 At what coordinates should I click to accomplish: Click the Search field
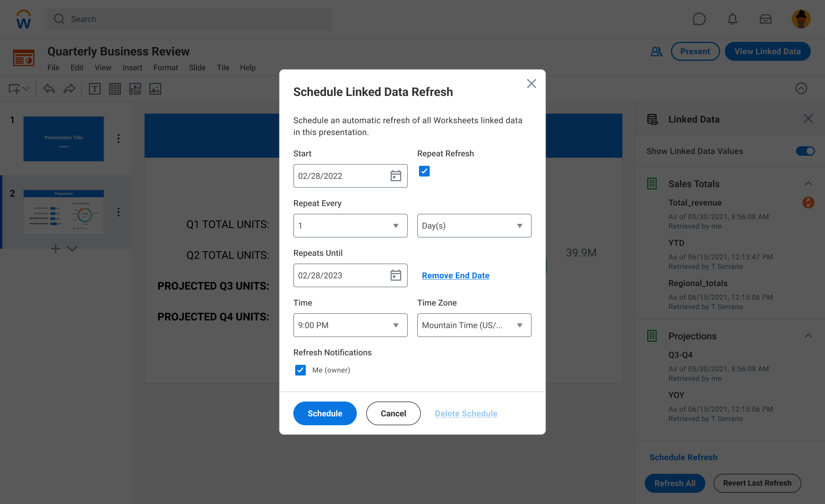click(190, 19)
